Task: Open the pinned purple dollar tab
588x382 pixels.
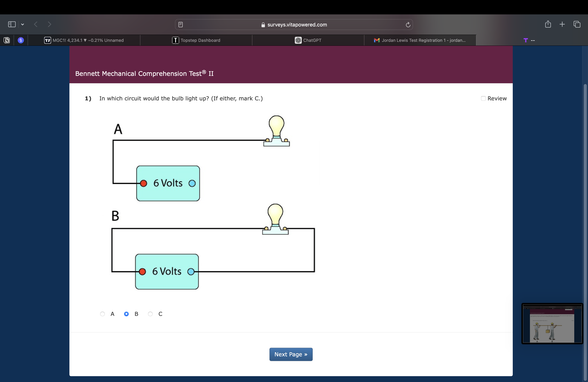Action: (21, 40)
